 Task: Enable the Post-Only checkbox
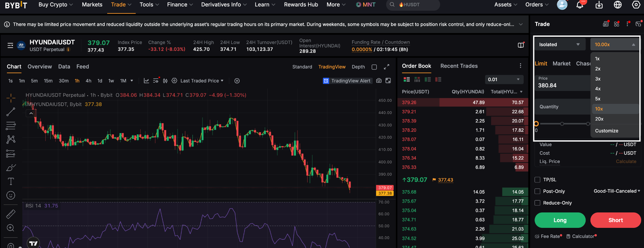[537, 191]
